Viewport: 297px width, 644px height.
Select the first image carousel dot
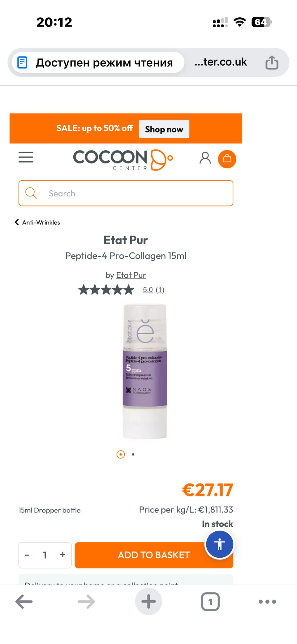click(x=121, y=454)
